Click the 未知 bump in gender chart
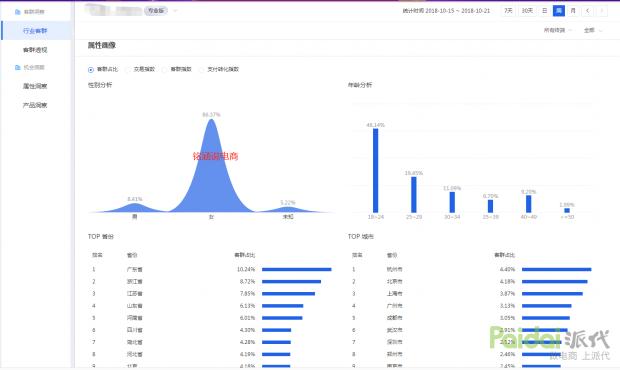 click(x=288, y=210)
